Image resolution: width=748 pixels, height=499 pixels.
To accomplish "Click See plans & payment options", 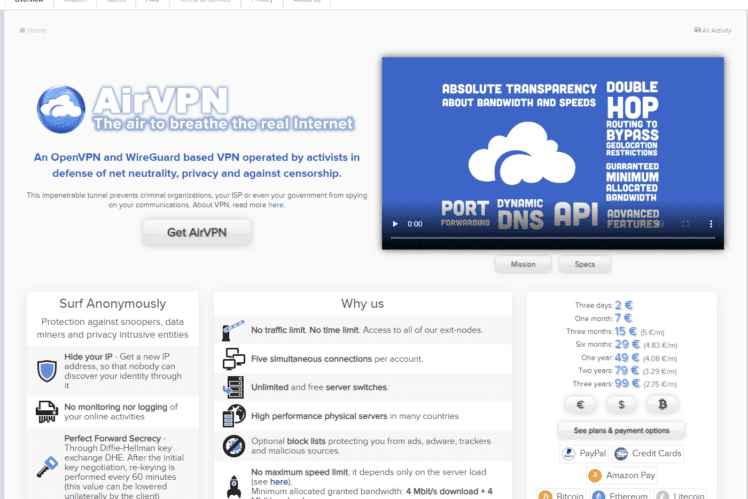I will [x=621, y=430].
